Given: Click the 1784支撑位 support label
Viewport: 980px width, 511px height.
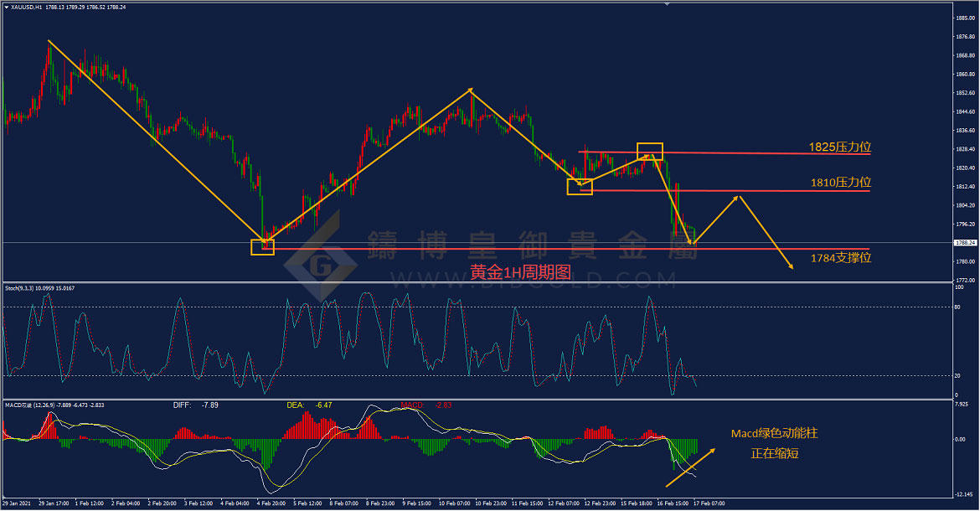Looking at the screenshot, I should [x=841, y=257].
